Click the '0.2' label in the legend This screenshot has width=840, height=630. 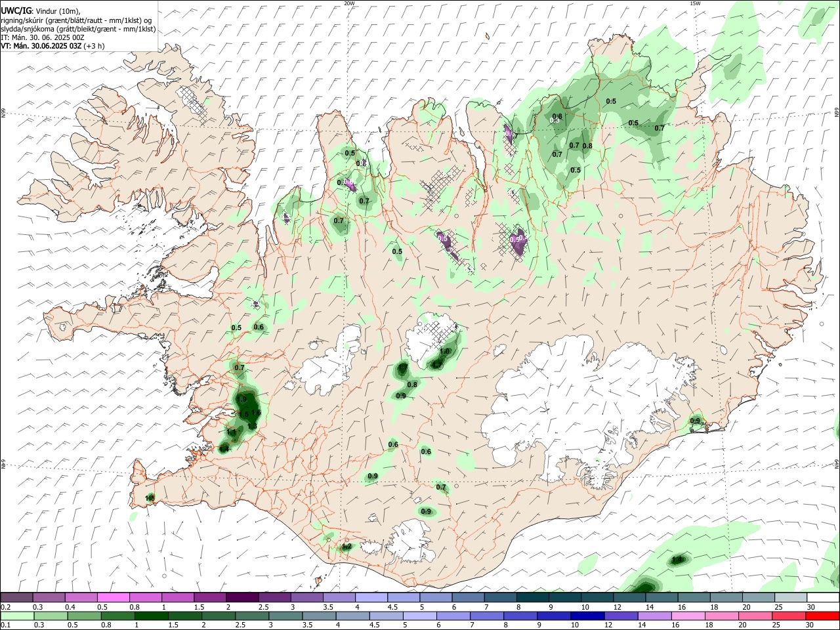[x=5, y=607]
